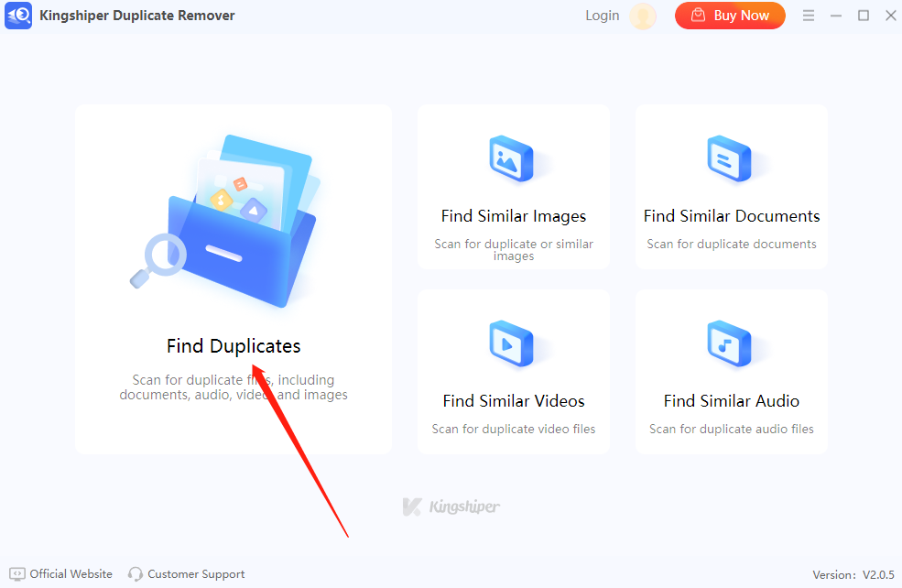Open the Official Website link
The height and width of the screenshot is (588, 902).
(71, 573)
